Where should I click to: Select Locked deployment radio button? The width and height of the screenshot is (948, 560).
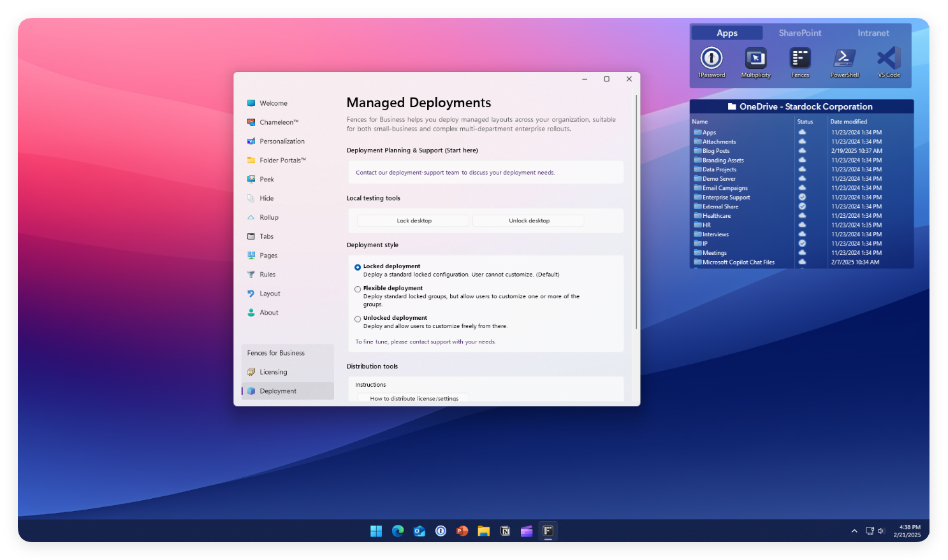(x=358, y=267)
